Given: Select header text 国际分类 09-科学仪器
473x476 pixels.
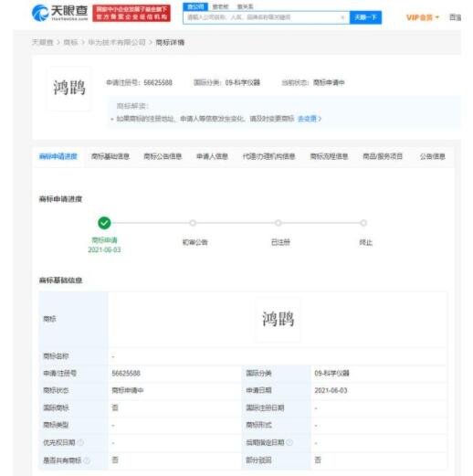Looking at the screenshot, I should [226, 82].
